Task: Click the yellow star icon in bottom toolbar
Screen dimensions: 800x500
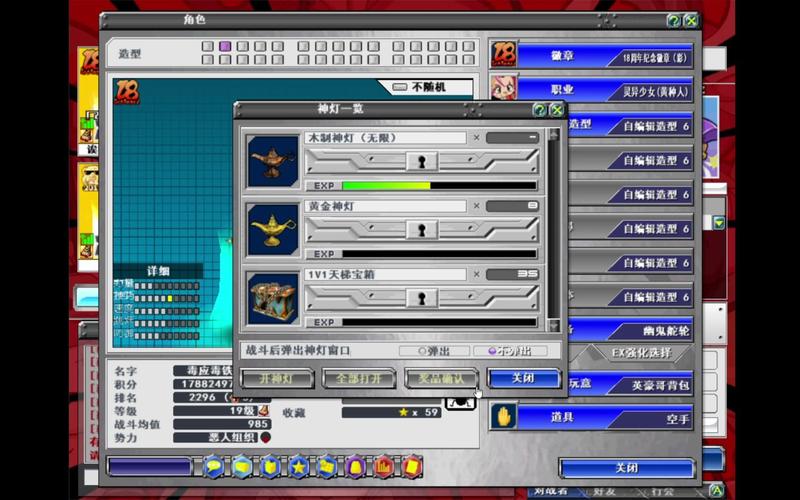Action: tap(298, 466)
